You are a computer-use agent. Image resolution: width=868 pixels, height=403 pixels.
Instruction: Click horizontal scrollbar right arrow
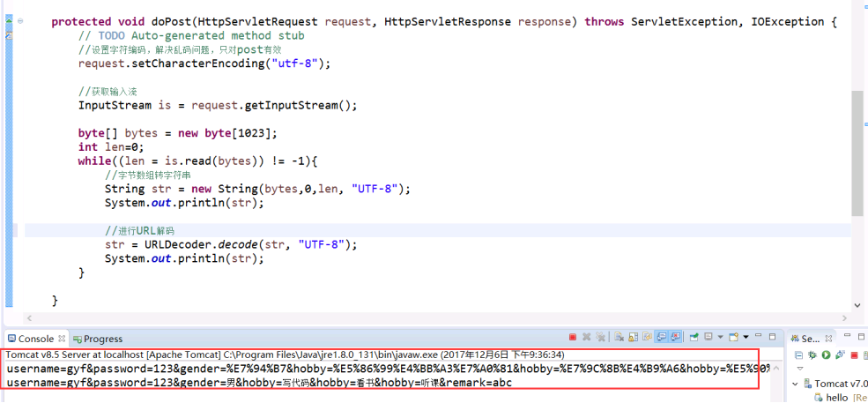pos(845,318)
